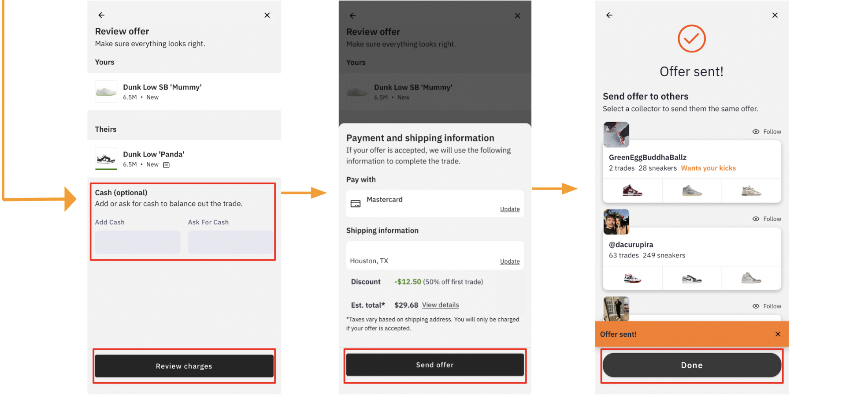Update the Houston, TX shipping address

coord(510,261)
